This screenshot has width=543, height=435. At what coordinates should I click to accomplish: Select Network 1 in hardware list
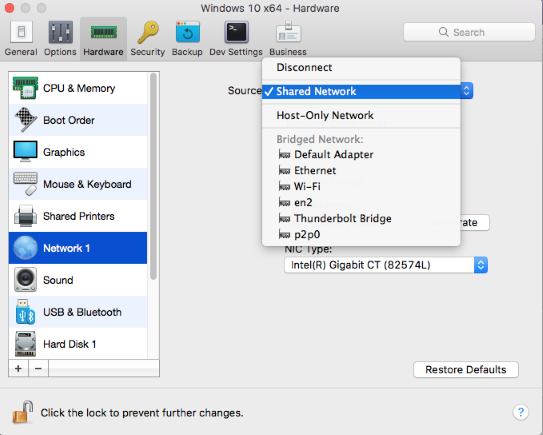pos(78,248)
